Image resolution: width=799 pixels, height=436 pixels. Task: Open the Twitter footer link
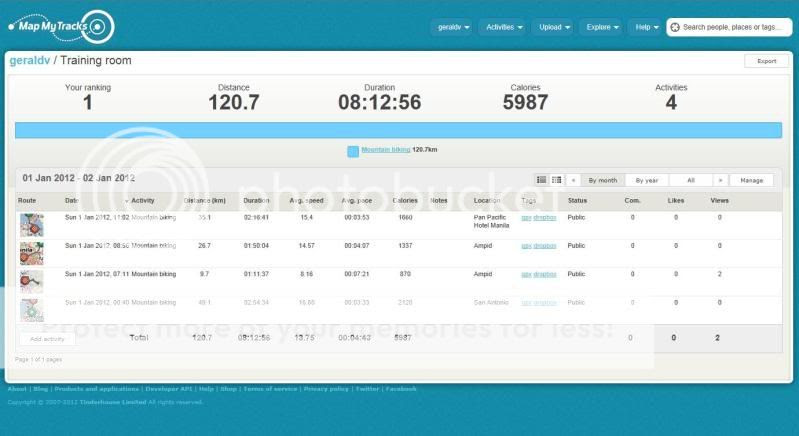pyautogui.click(x=367, y=389)
